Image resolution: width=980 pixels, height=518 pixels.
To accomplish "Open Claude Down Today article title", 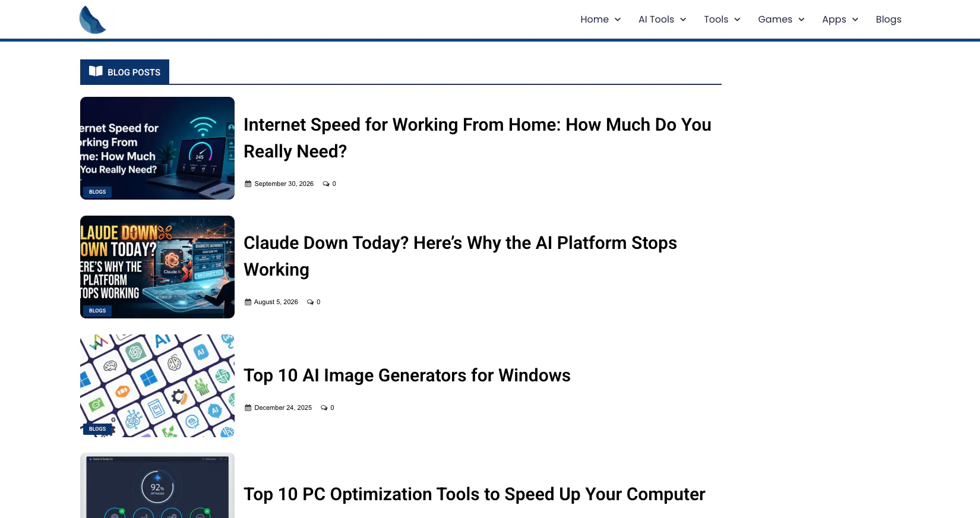I will coord(460,256).
